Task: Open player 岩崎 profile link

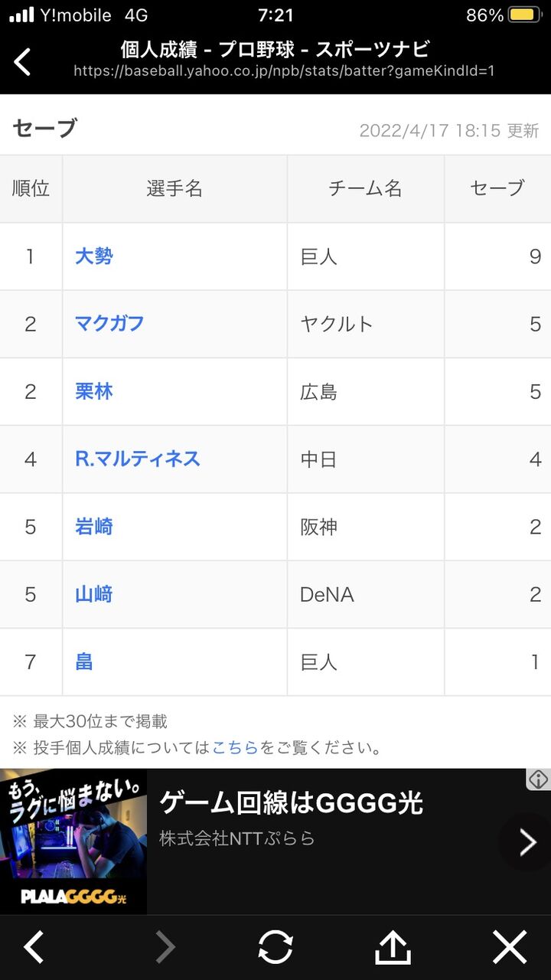Action: [x=93, y=526]
